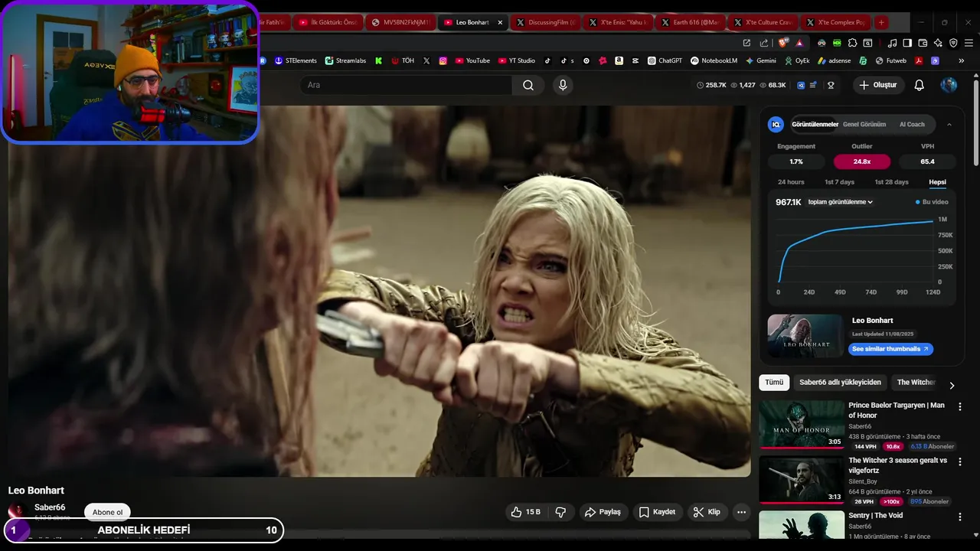This screenshot has height=551, width=980.
Task: Toggle the Bu video chart legend
Action: [x=932, y=202]
